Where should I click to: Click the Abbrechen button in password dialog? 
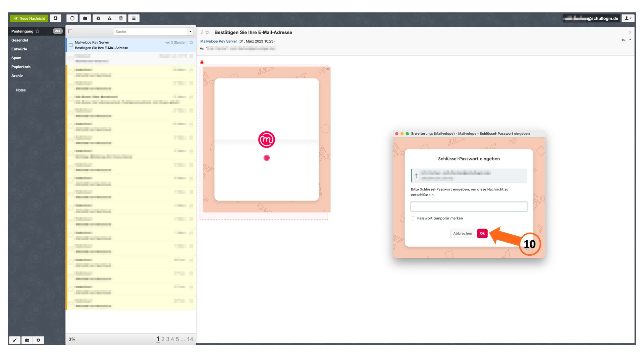tap(463, 233)
